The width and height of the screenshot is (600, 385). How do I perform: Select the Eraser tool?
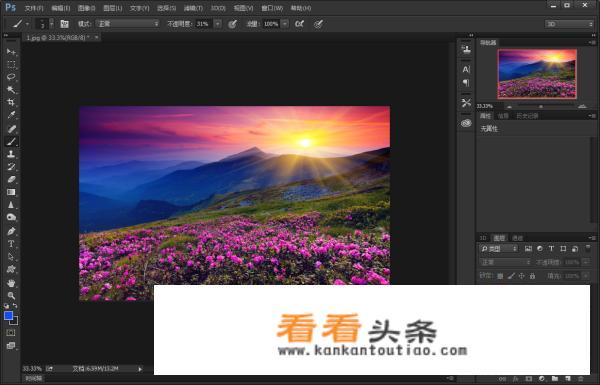(x=11, y=179)
